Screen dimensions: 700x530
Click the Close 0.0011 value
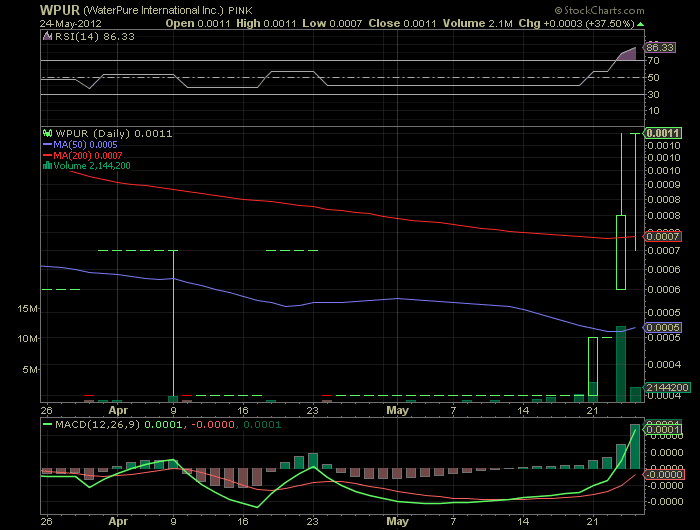[x=402, y=24]
